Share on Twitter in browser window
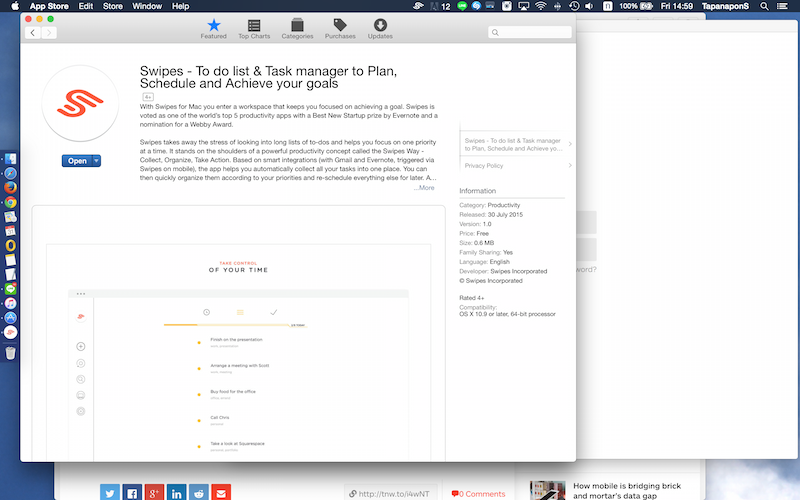 pyautogui.click(x=110, y=493)
